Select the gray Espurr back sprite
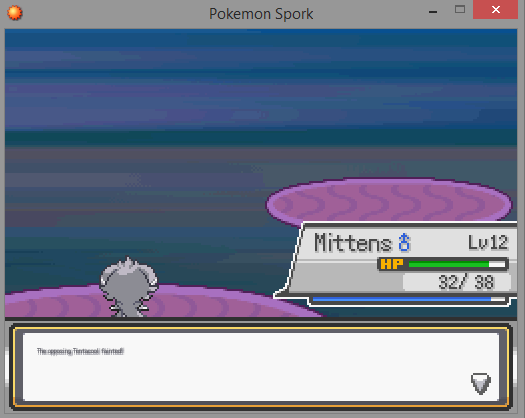Viewport: 525px width, 418px height. click(129, 287)
